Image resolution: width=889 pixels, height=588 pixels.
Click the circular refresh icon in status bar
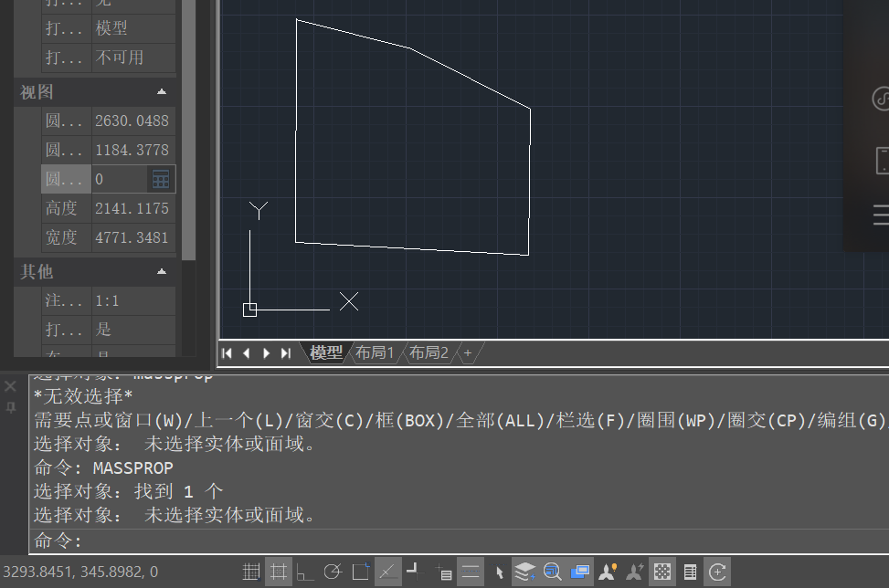point(718,572)
